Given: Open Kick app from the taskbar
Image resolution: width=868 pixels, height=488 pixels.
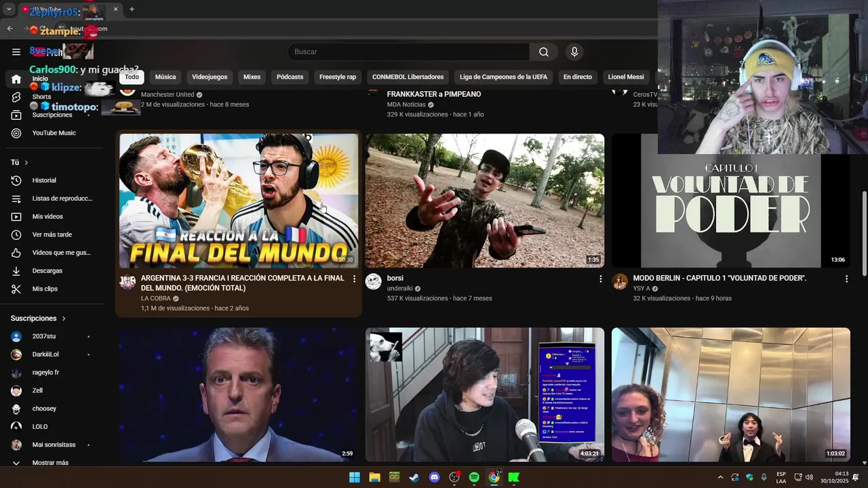Looking at the screenshot, I should coord(514,477).
